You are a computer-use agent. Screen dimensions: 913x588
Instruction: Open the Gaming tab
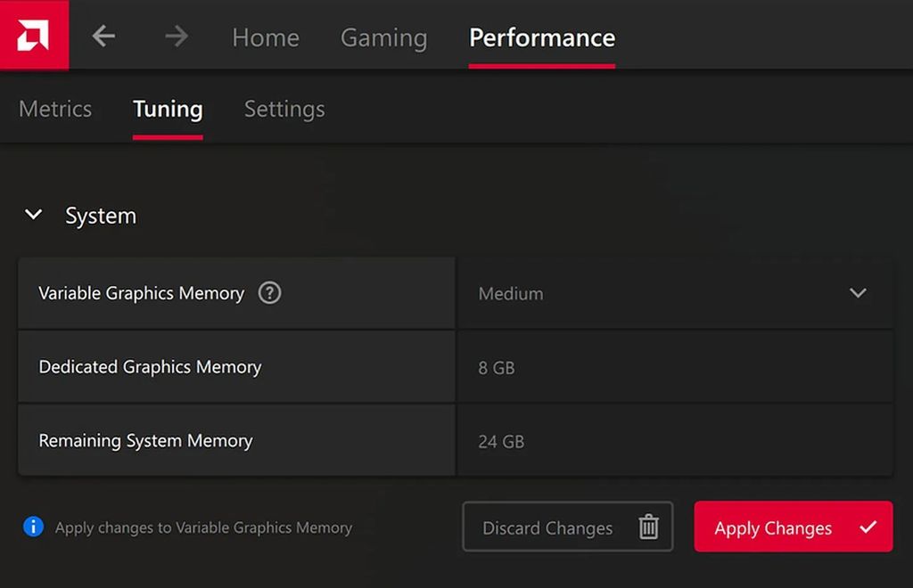coord(383,37)
